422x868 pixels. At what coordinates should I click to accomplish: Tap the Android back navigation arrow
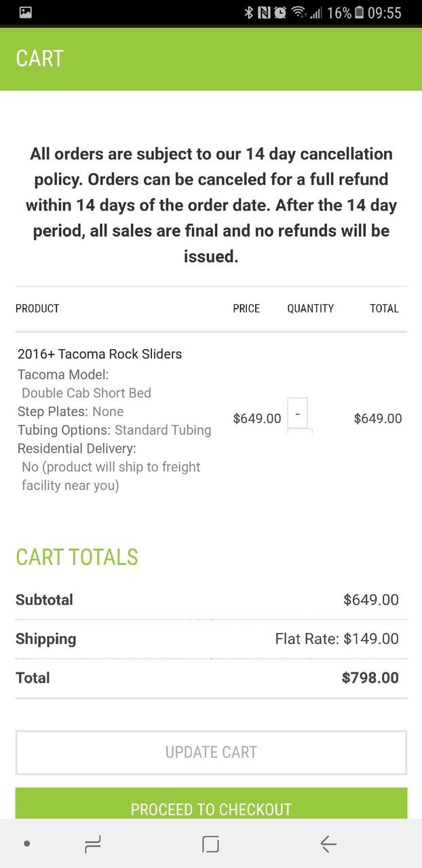pos(328,844)
